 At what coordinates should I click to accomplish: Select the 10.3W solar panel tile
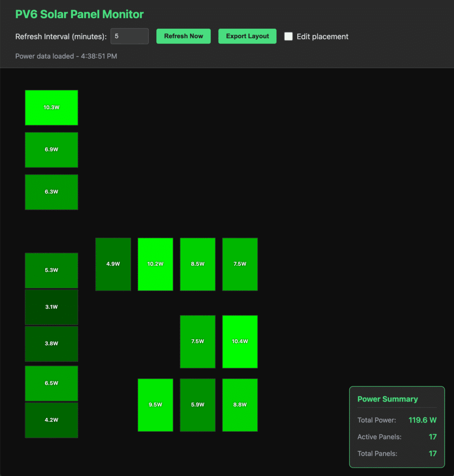point(51,107)
